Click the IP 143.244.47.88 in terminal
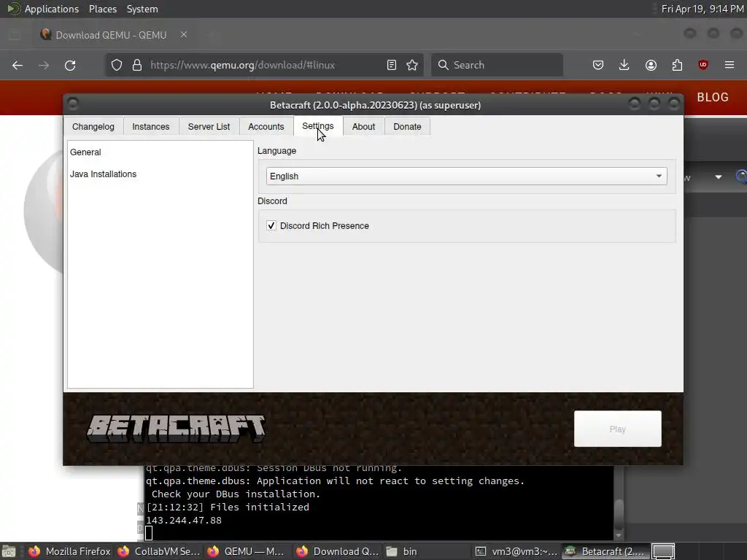This screenshot has height=560, width=747. (184, 521)
